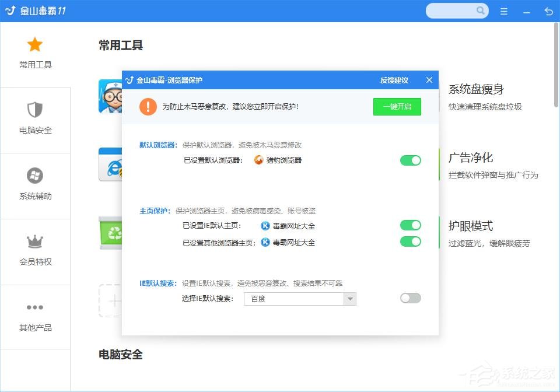
Task: Click the 会员特权 crown icon
Action: (35, 241)
